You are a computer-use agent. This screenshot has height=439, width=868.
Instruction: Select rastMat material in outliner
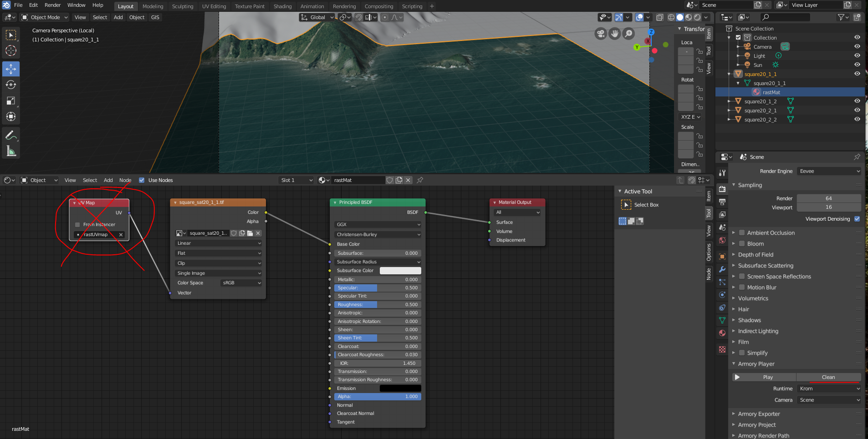(771, 92)
